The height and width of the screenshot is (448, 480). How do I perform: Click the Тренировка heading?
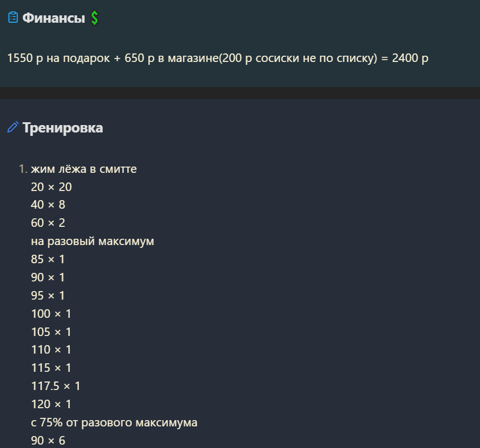pos(62,128)
